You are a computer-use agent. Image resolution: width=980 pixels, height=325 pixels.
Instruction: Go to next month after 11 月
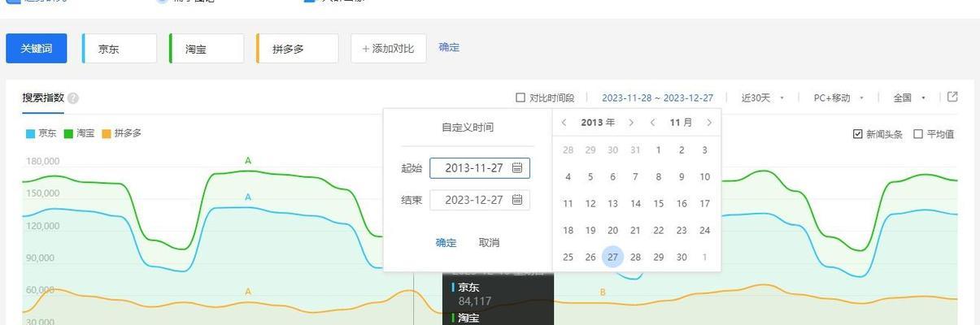pos(709,123)
